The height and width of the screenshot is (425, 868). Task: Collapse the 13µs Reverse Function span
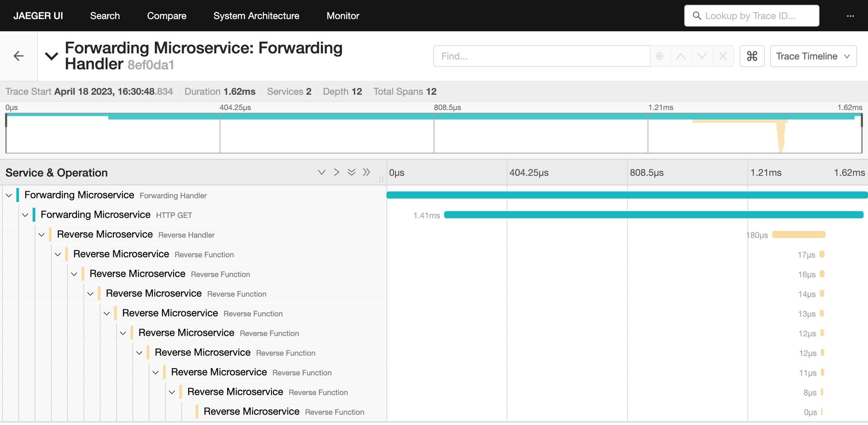[x=107, y=313]
